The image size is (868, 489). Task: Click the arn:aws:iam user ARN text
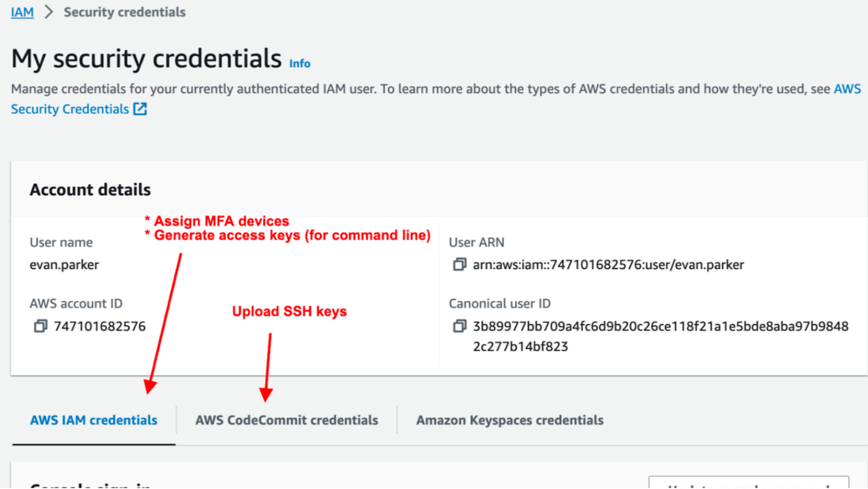tap(608, 265)
